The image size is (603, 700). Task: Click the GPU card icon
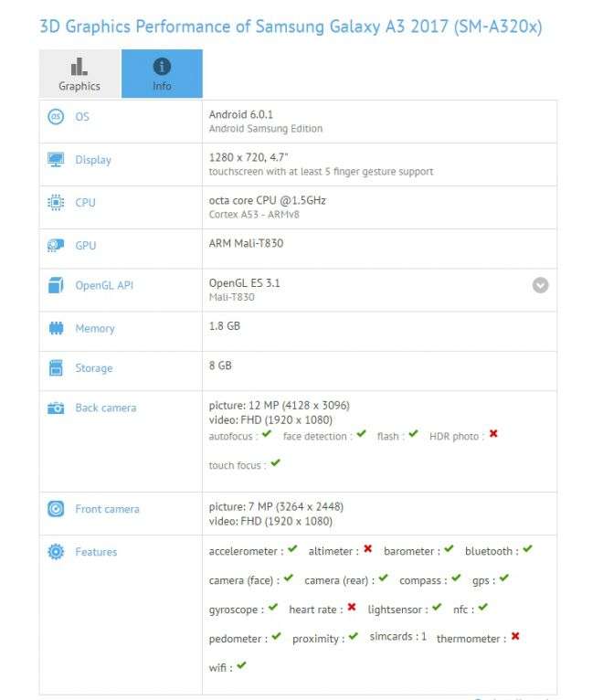(56, 246)
